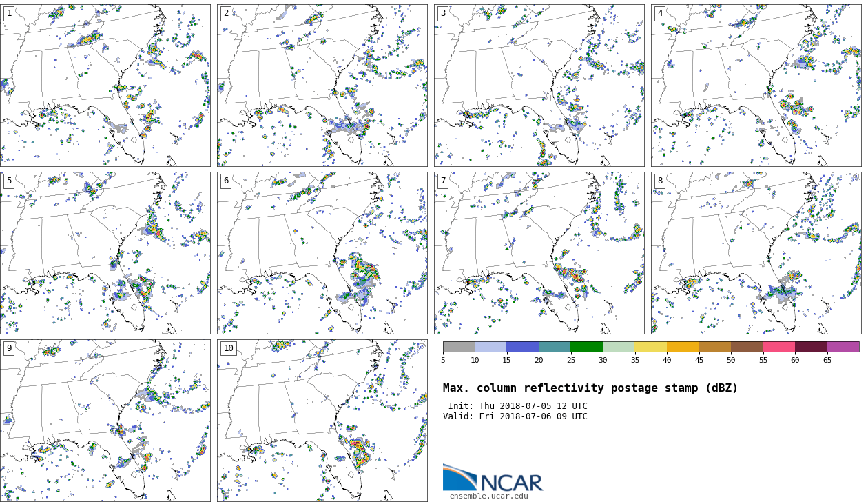Click the member number 2 label box
Screen dimensions: 868x502
click(x=226, y=13)
